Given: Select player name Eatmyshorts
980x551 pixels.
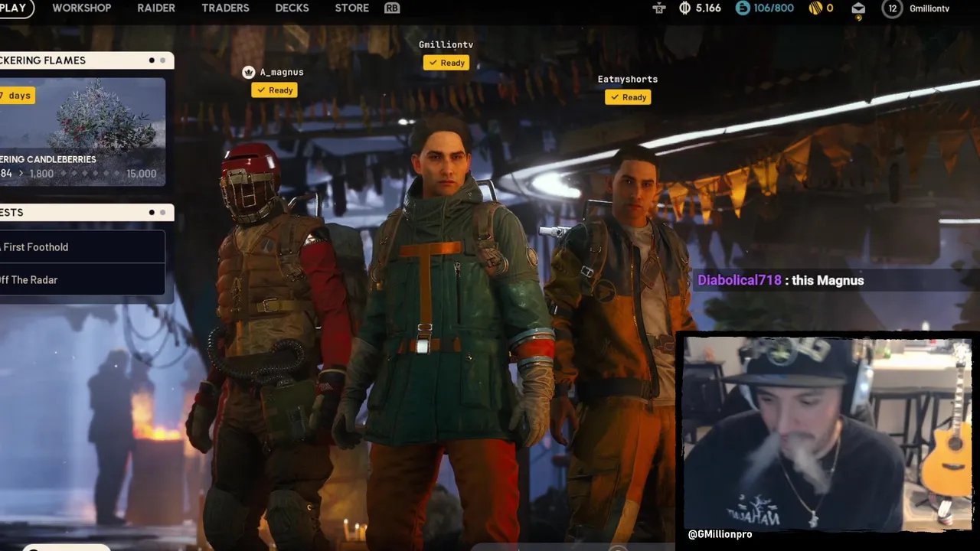Looking at the screenshot, I should (x=628, y=79).
